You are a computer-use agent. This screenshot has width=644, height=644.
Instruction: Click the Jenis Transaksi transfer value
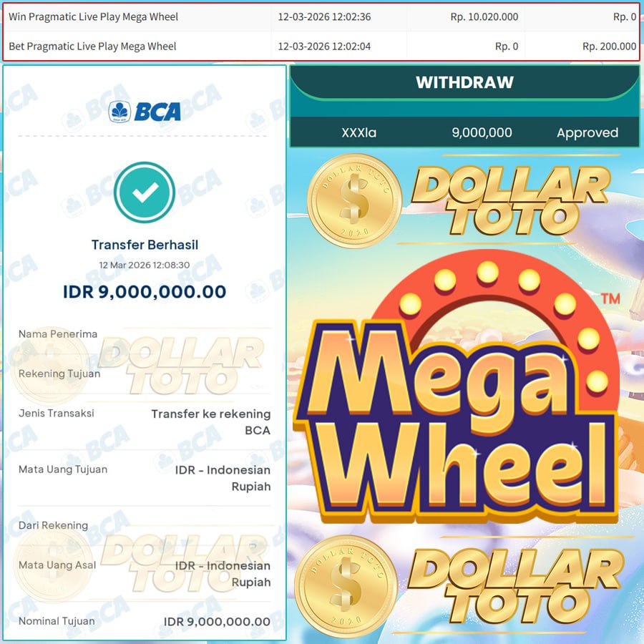point(210,421)
